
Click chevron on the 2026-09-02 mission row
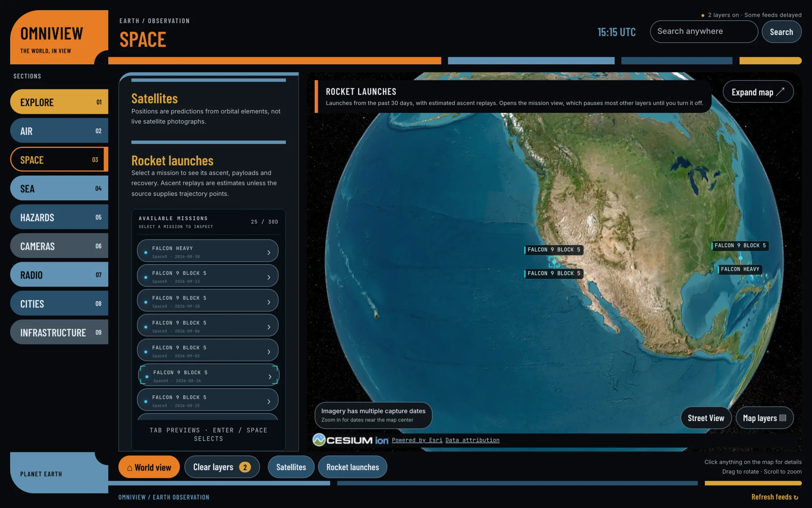coord(269,352)
